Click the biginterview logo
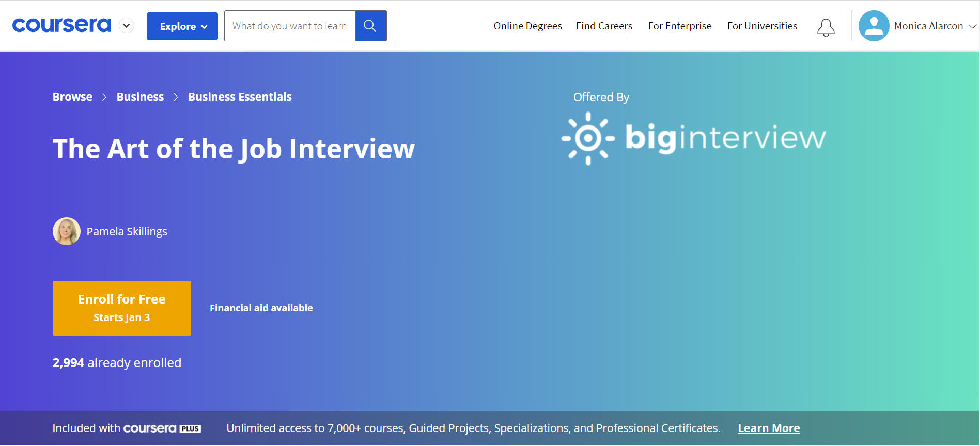 pyautogui.click(x=693, y=138)
